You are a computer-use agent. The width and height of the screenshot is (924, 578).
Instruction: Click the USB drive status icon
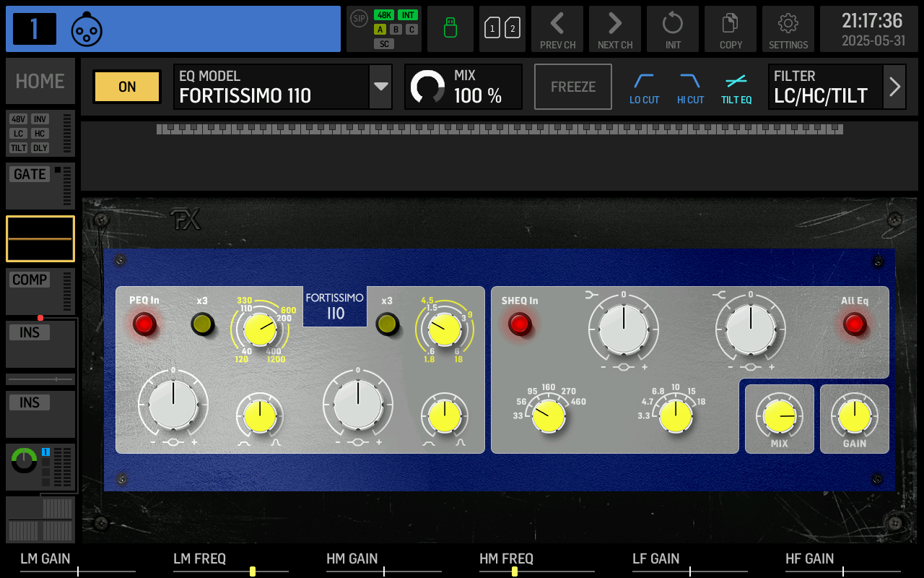(450, 29)
